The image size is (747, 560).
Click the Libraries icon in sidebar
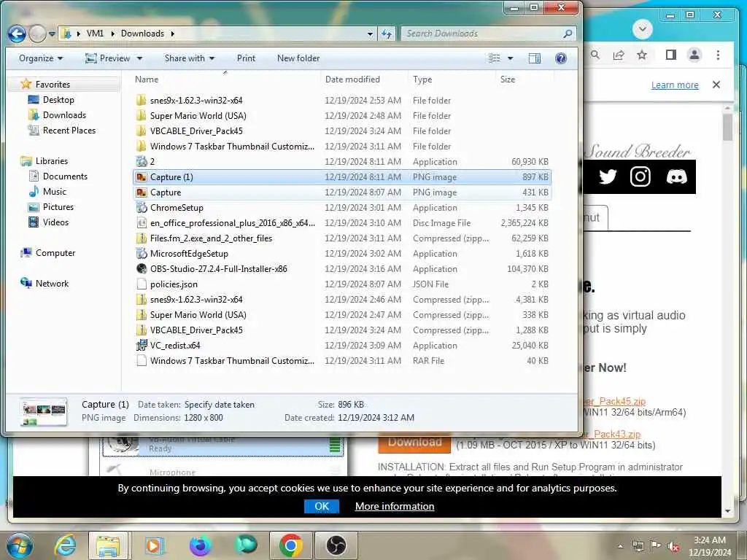pyautogui.click(x=26, y=161)
